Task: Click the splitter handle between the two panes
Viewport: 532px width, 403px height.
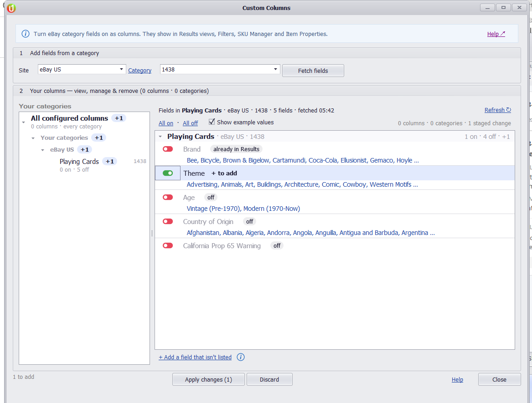Action: point(152,233)
